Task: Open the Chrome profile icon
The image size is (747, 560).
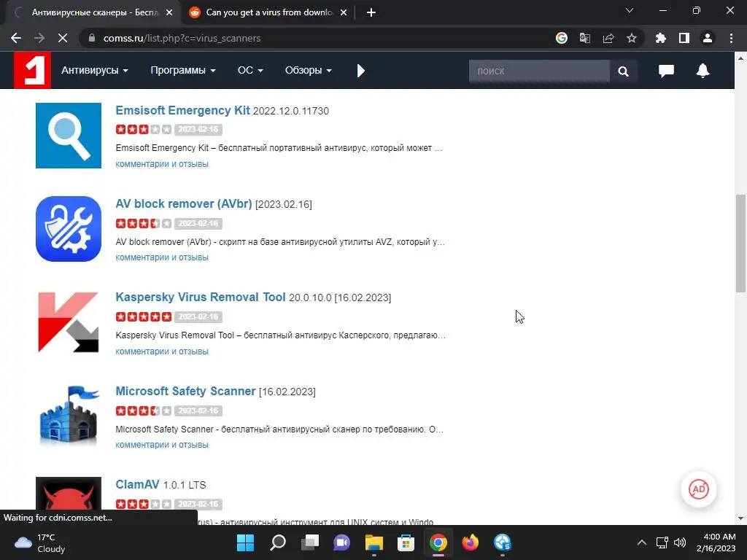Action: pyautogui.click(x=708, y=38)
